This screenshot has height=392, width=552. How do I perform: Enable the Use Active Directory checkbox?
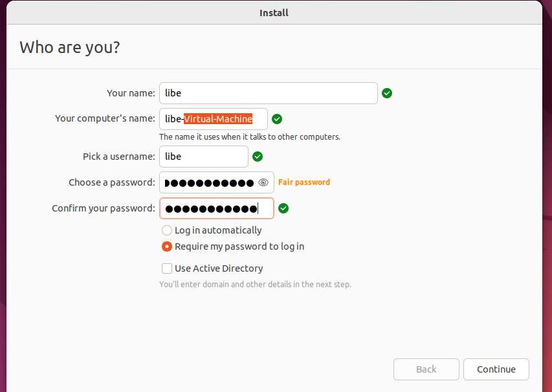pos(167,268)
